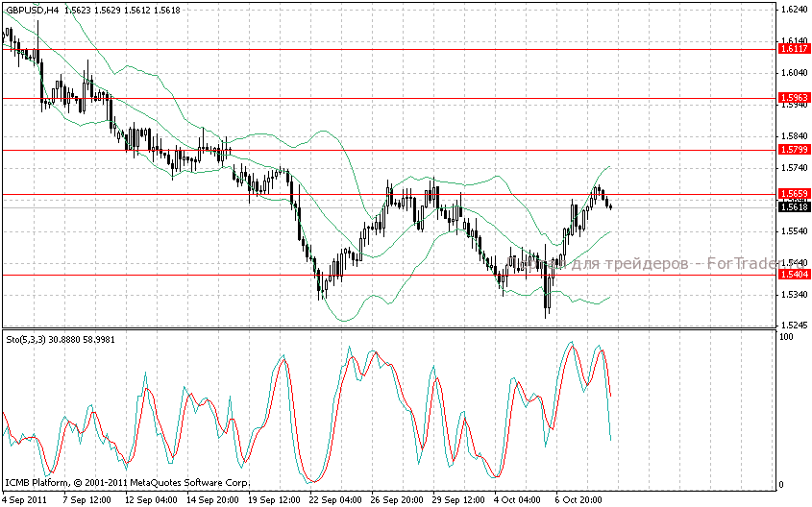Click the 1.6240 price axis value
Image resolution: width=812 pixels, height=507 pixels.
793,10
